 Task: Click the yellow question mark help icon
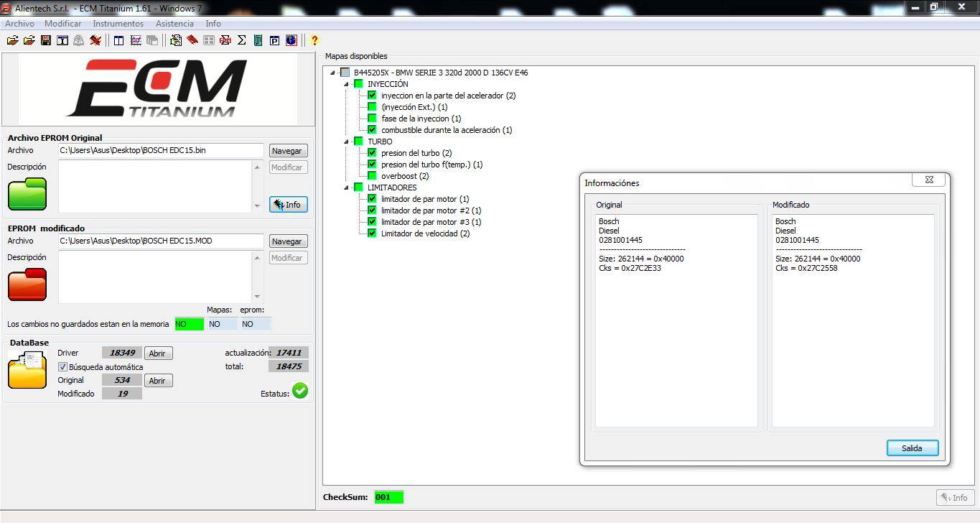coord(314,40)
